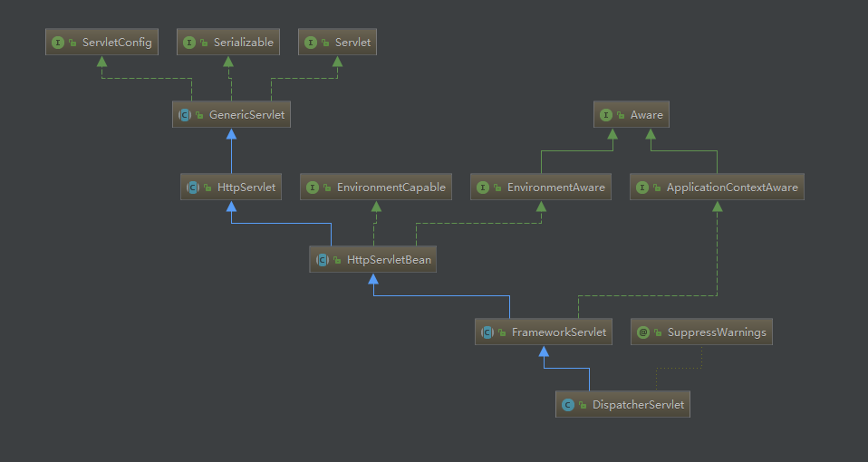Click dotted line between SuppressWarnings and DispatcherServlet
Screen dimensions: 868x462
click(678, 368)
